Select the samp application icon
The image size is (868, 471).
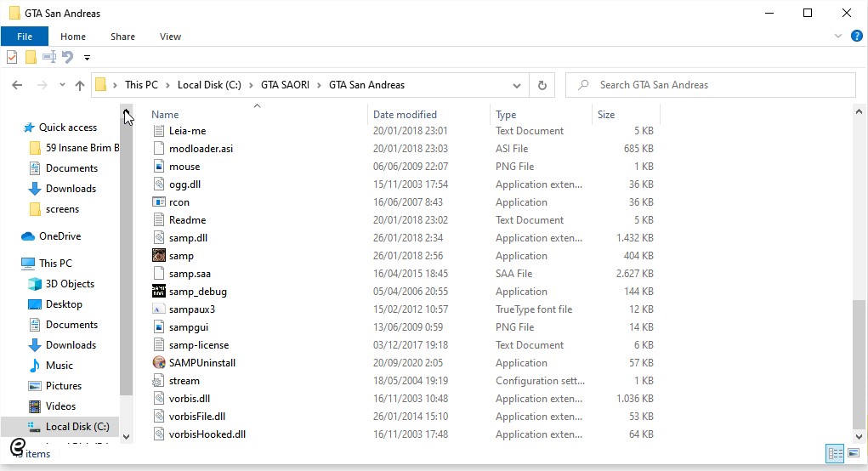click(159, 256)
